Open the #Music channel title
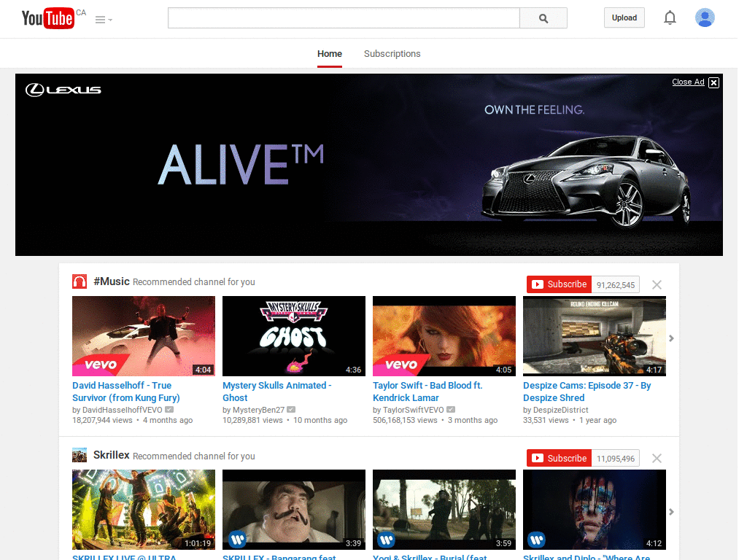The image size is (747, 560). [112, 281]
